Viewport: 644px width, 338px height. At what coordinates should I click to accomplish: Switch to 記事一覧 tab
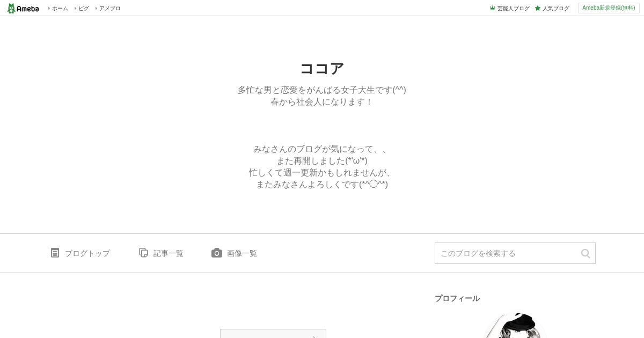[x=169, y=253]
